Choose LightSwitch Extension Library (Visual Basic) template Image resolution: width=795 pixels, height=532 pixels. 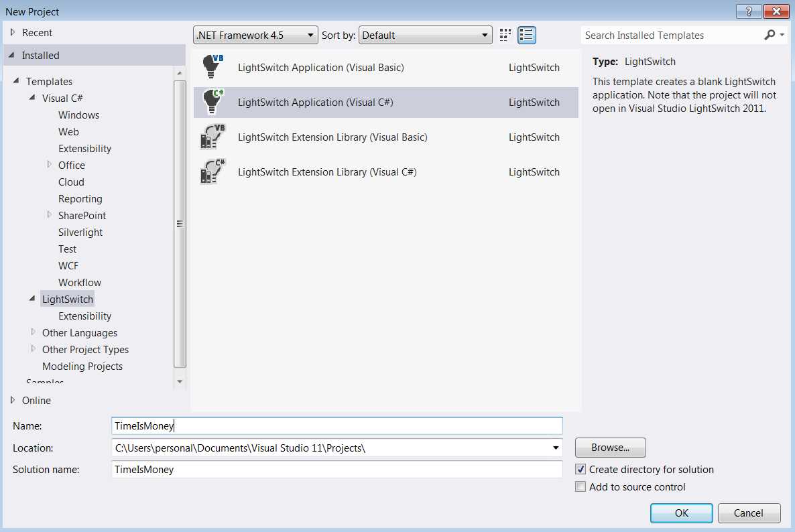[x=386, y=137]
